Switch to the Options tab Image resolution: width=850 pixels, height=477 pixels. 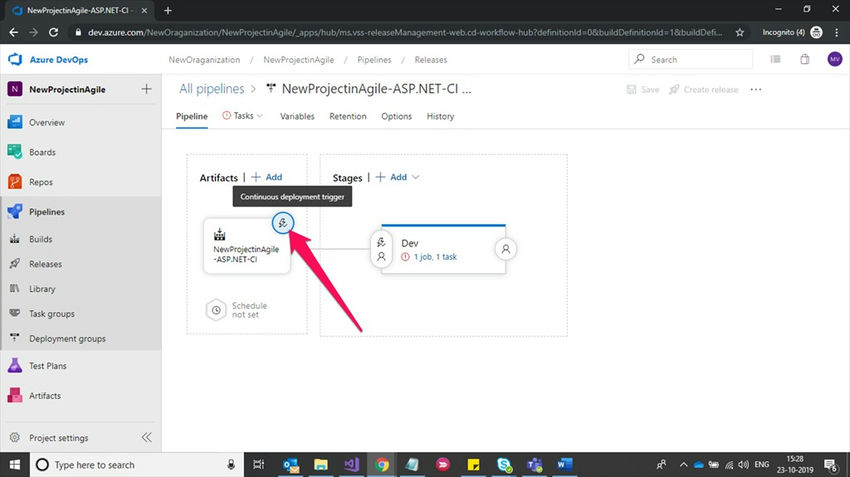[x=396, y=116]
